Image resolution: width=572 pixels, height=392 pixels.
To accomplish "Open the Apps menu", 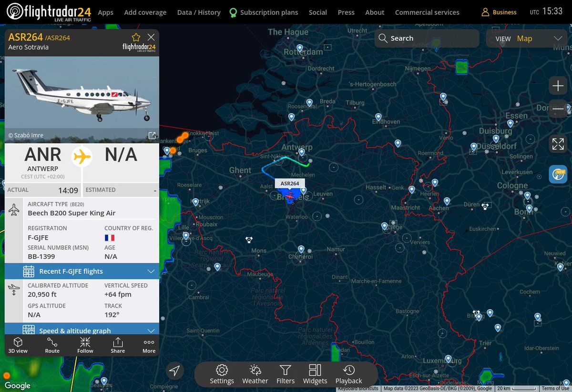I will pos(105,12).
